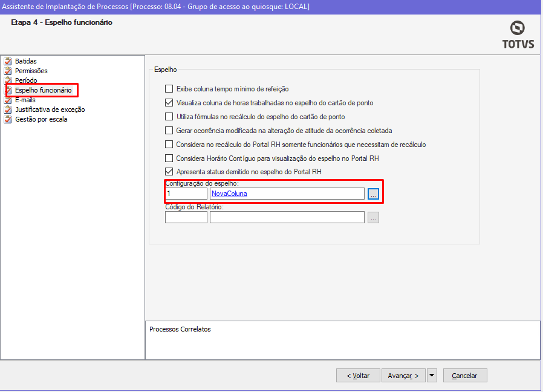Open lookup button for Configuração do espelho
The image size is (543, 392).
click(x=373, y=194)
